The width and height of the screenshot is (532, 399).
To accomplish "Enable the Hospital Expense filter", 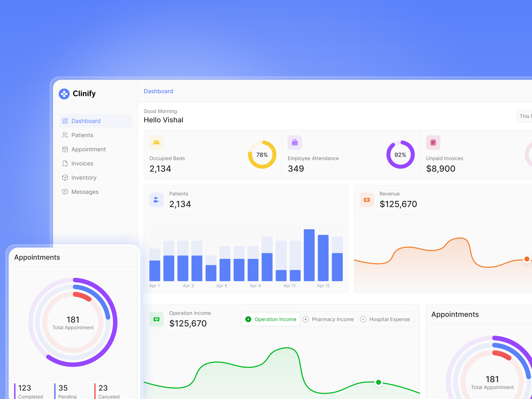I will [x=385, y=319].
